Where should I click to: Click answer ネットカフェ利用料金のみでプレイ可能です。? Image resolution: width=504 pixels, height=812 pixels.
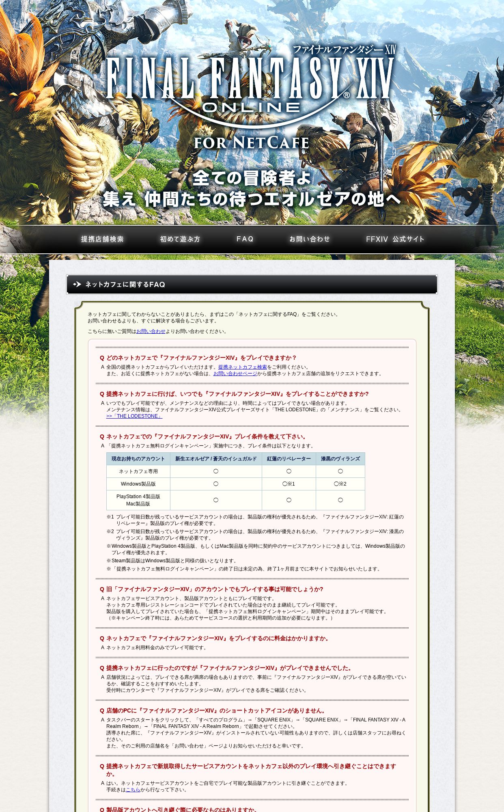pyautogui.click(x=157, y=648)
